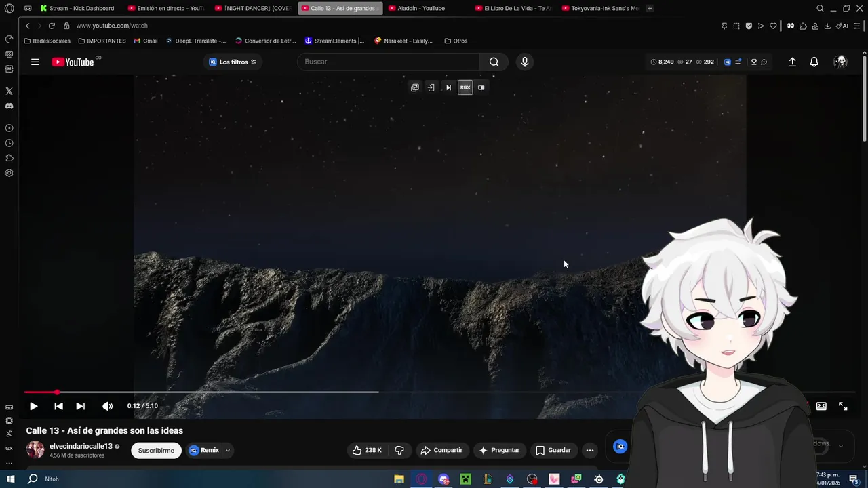Open File Explorer from the taskbar
Screen dimensions: 868x488
399,479
